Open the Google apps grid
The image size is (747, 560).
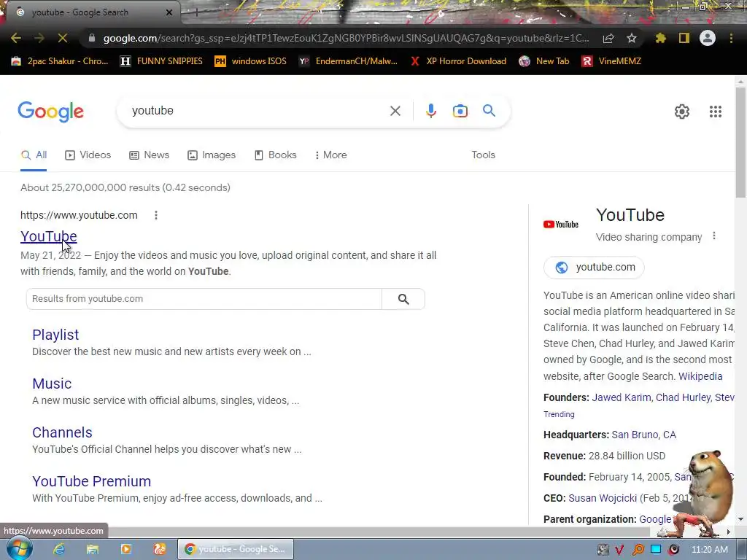[x=716, y=112]
